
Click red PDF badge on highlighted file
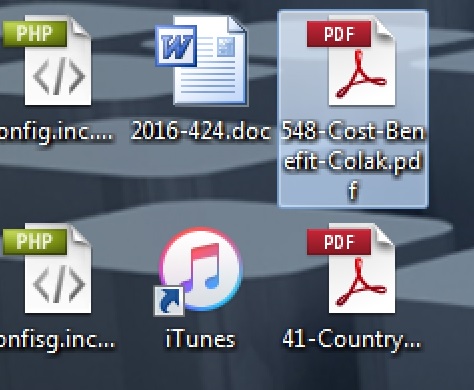point(339,34)
